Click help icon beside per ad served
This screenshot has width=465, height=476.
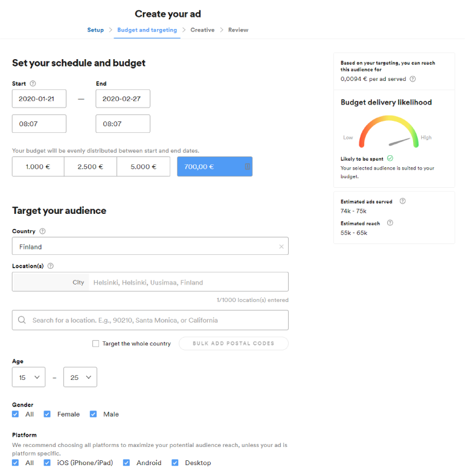(412, 79)
